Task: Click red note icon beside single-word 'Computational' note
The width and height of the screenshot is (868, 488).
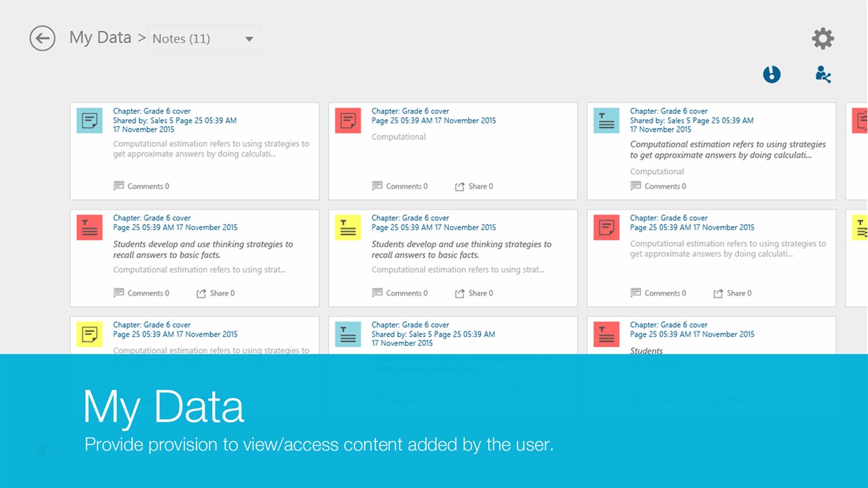Action: pyautogui.click(x=348, y=120)
